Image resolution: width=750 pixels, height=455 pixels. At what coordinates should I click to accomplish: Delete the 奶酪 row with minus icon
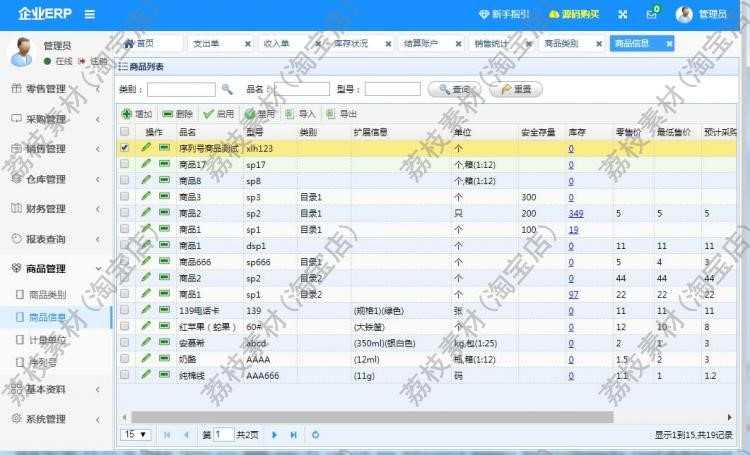pos(164,358)
